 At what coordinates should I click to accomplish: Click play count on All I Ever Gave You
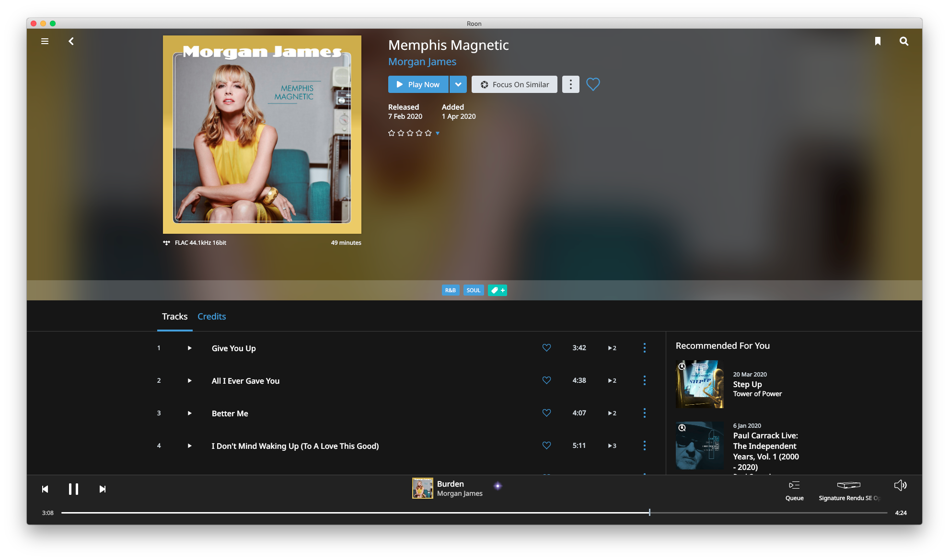(x=612, y=381)
